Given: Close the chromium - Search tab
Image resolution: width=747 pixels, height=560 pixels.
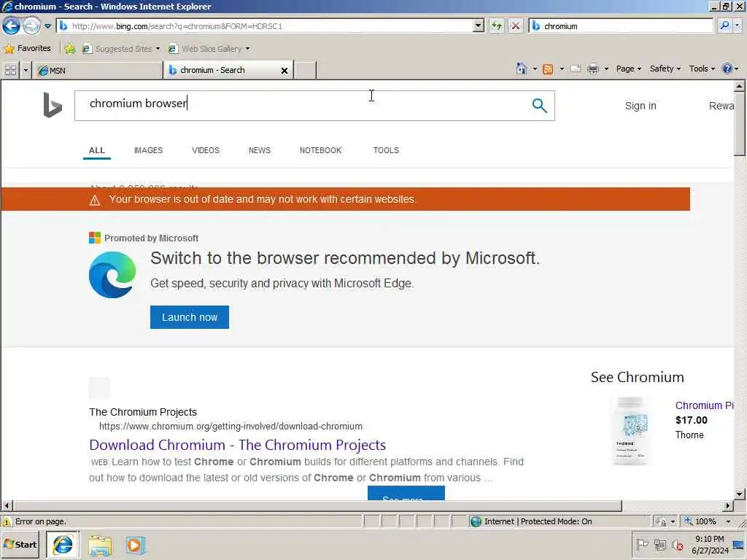Looking at the screenshot, I should (285, 71).
